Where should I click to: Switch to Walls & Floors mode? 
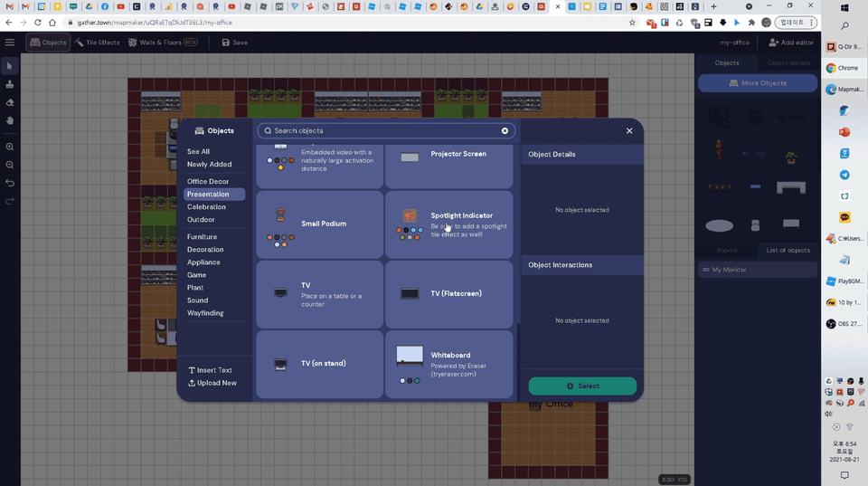pyautogui.click(x=163, y=43)
